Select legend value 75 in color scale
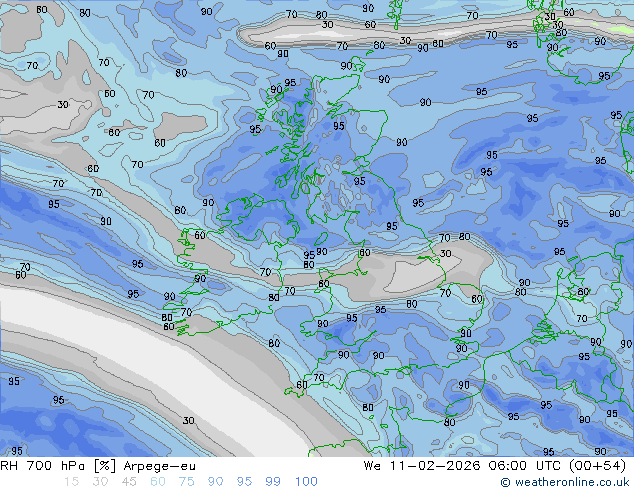 186,482
